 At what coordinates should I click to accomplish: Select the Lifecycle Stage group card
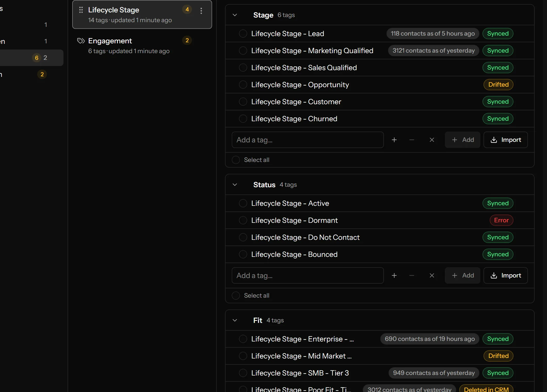(x=142, y=14)
